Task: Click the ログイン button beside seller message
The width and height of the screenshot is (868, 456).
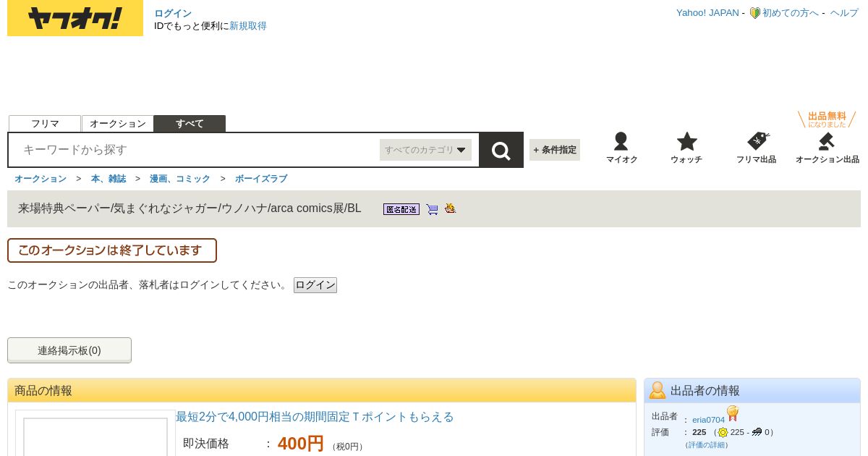Action: pyautogui.click(x=315, y=285)
